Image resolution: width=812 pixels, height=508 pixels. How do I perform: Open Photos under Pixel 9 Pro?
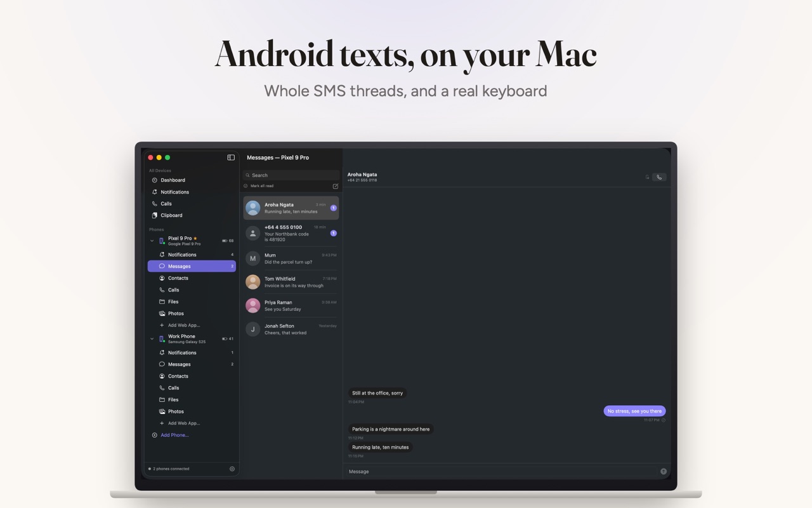(x=192, y=314)
